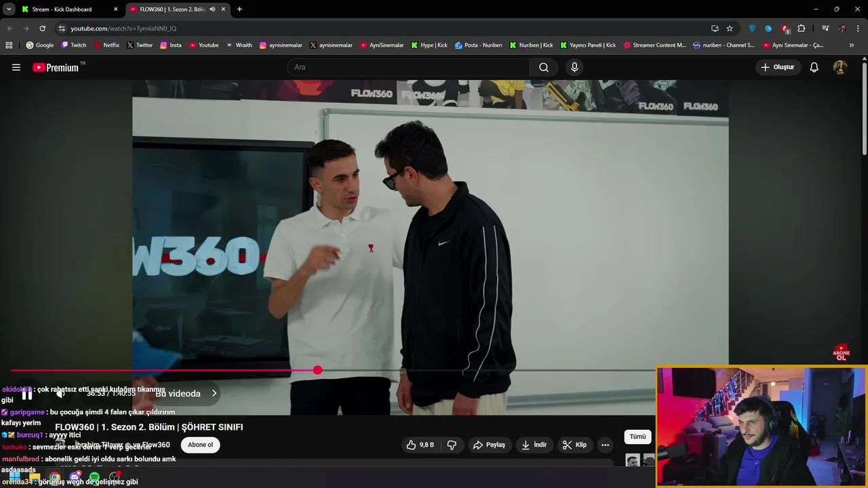Open Spotify from the taskbar
The image size is (868, 488).
(x=94, y=477)
